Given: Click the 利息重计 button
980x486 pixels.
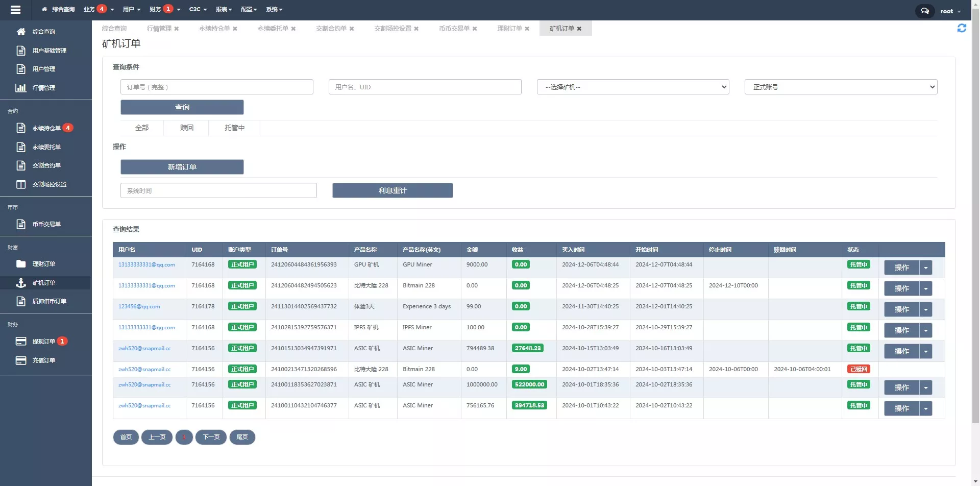Looking at the screenshot, I should tap(392, 190).
